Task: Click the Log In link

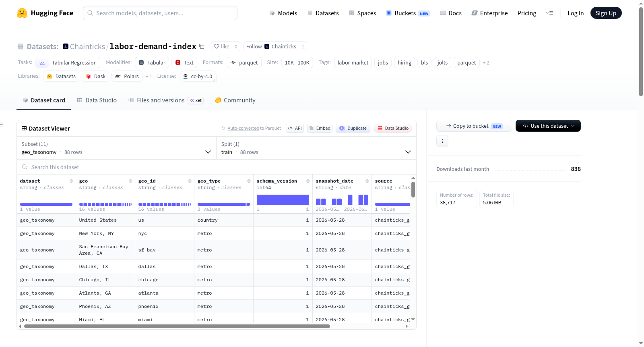Action: point(576,13)
